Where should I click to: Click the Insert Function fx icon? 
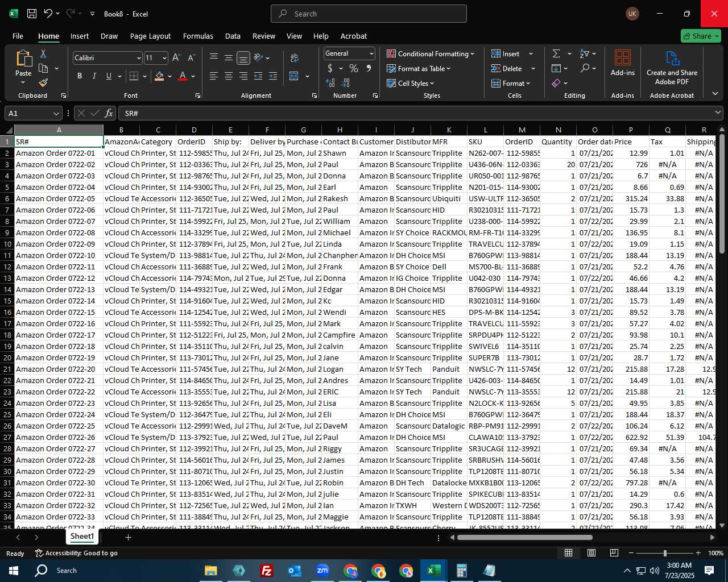click(x=109, y=113)
